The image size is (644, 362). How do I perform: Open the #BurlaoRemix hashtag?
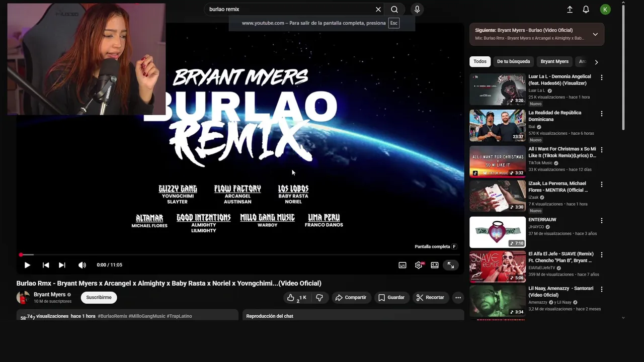[112, 316]
